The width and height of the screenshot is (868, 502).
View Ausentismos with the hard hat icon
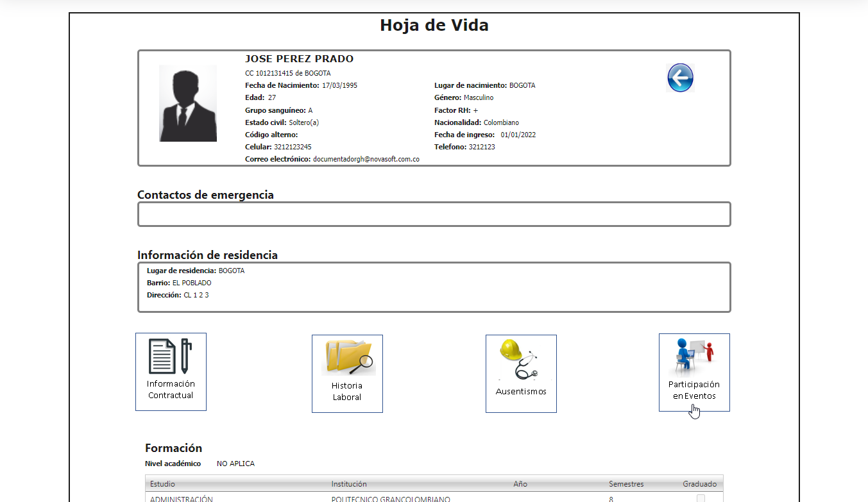click(521, 374)
